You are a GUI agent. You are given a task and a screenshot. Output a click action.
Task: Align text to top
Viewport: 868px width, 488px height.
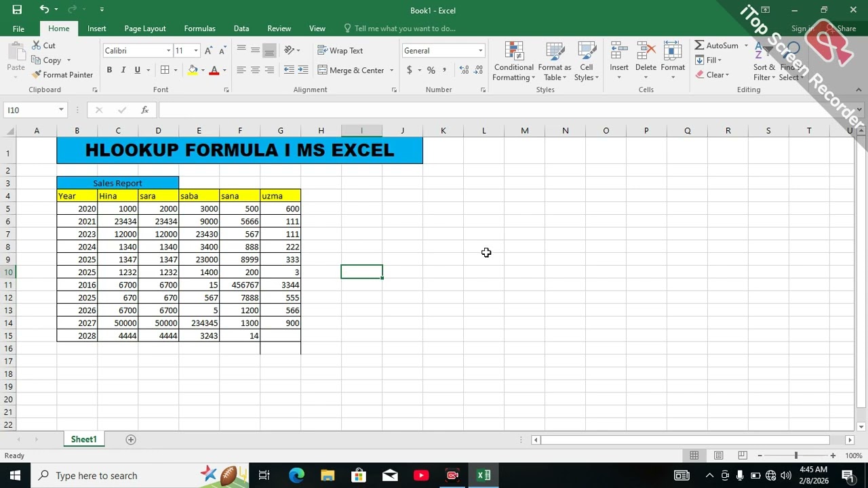[241, 50]
